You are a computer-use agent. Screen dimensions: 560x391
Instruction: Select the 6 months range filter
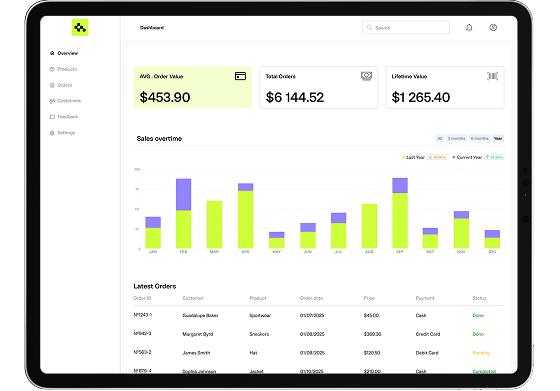click(x=479, y=138)
